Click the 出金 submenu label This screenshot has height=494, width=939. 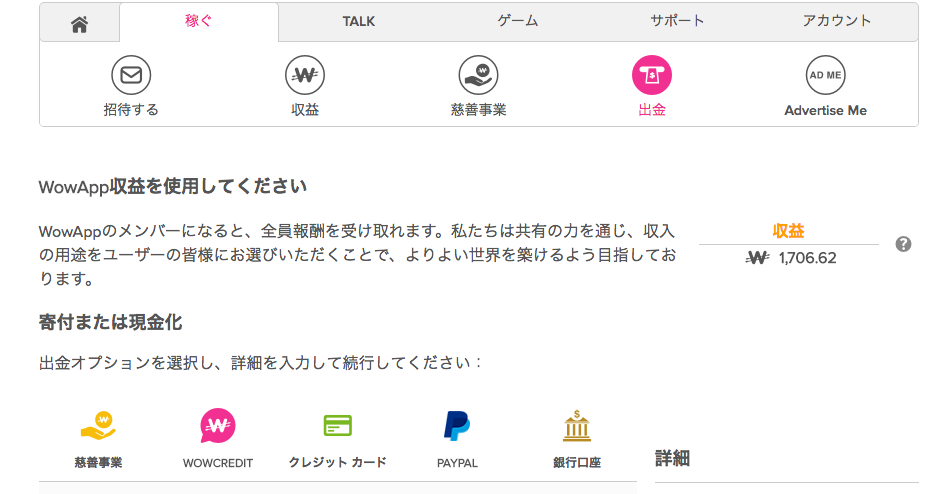652,110
